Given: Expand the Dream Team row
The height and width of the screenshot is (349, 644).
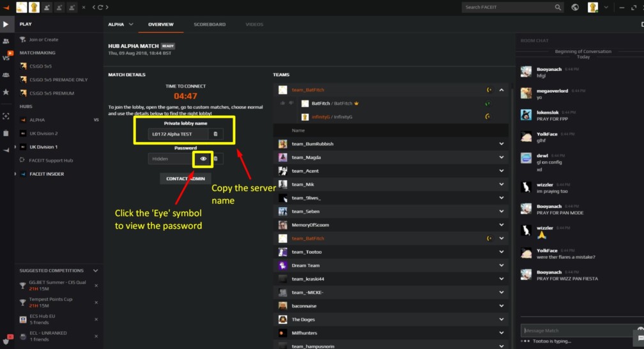Looking at the screenshot, I should coord(502,265).
